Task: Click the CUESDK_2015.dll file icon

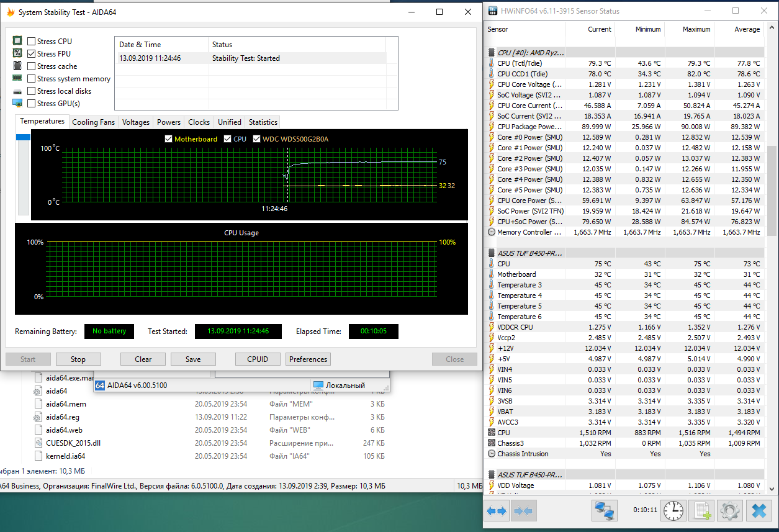Action: click(38, 443)
